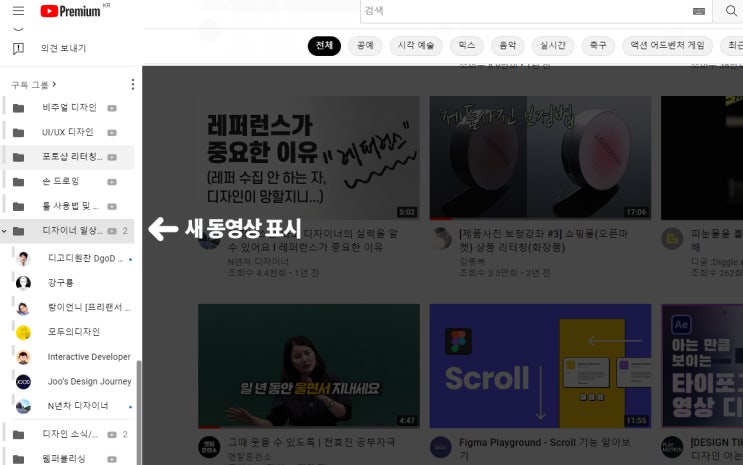The image size is (743, 465).
Task: Open 모두의디자인 channel name
Action: (x=74, y=332)
